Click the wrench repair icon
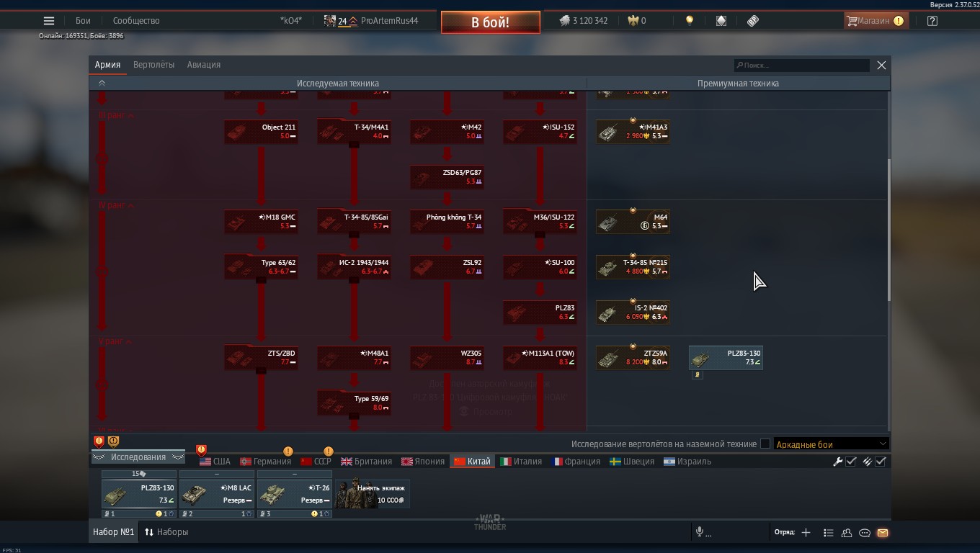 coord(838,462)
